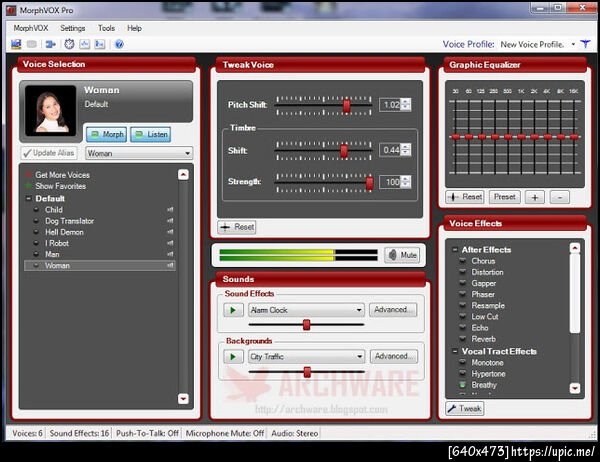Click the grey second toolbar icon
The image size is (600, 462).
click(x=32, y=44)
